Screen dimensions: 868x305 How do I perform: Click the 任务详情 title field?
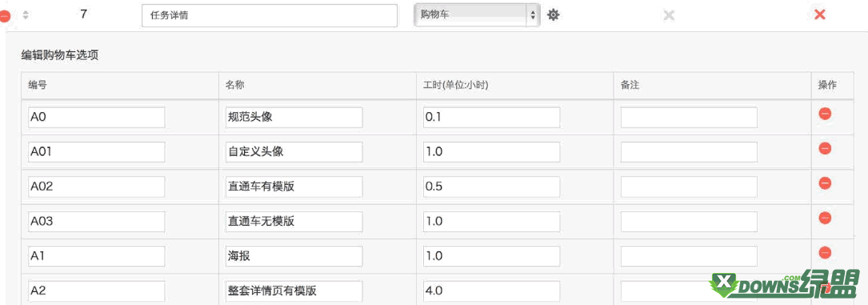pos(270,15)
